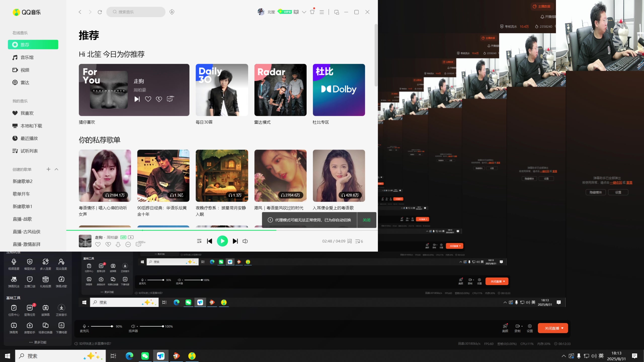Open artist 周柏豪 in For You card
Image resolution: width=644 pixels, height=362 pixels.
[x=140, y=90]
